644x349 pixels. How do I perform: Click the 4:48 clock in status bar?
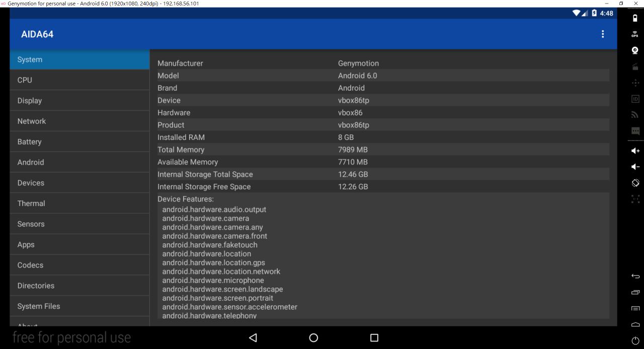pyautogui.click(x=607, y=13)
